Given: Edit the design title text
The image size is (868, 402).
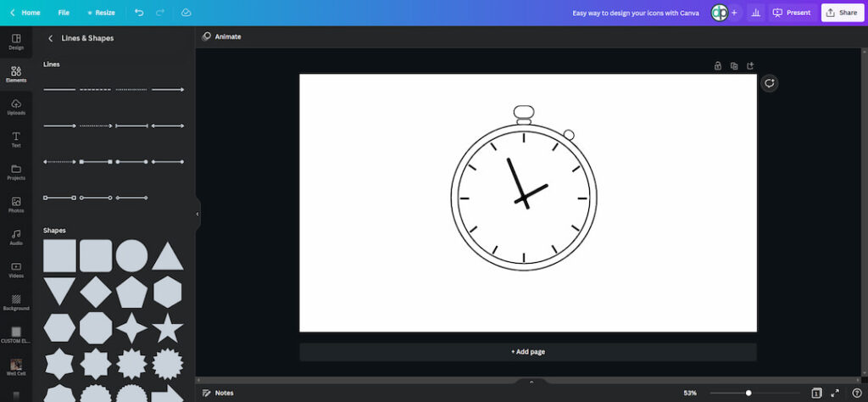Looking at the screenshot, I should coord(636,13).
